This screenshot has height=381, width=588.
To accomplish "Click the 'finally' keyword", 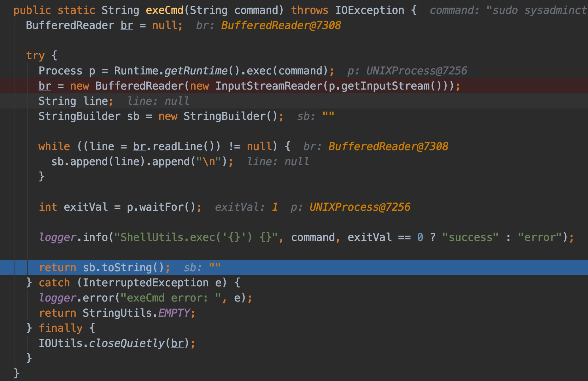I will (61, 328).
